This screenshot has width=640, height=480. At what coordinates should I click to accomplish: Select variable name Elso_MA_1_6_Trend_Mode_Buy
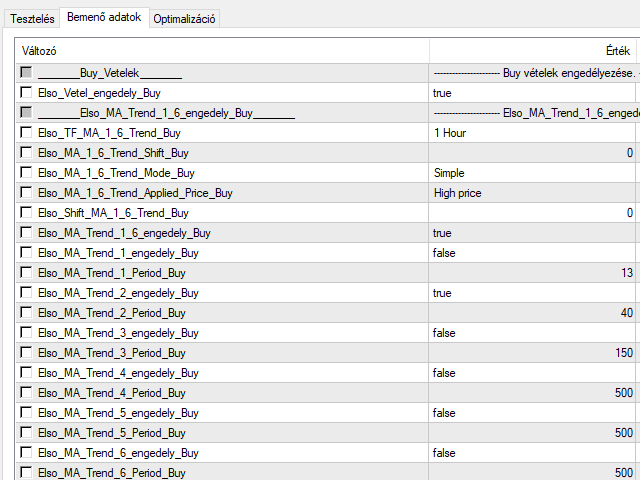(x=116, y=173)
